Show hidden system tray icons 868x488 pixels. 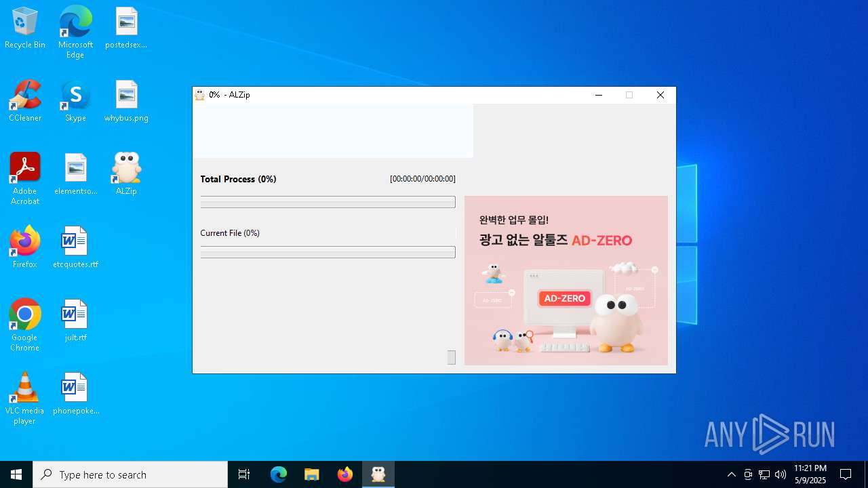[732, 474]
